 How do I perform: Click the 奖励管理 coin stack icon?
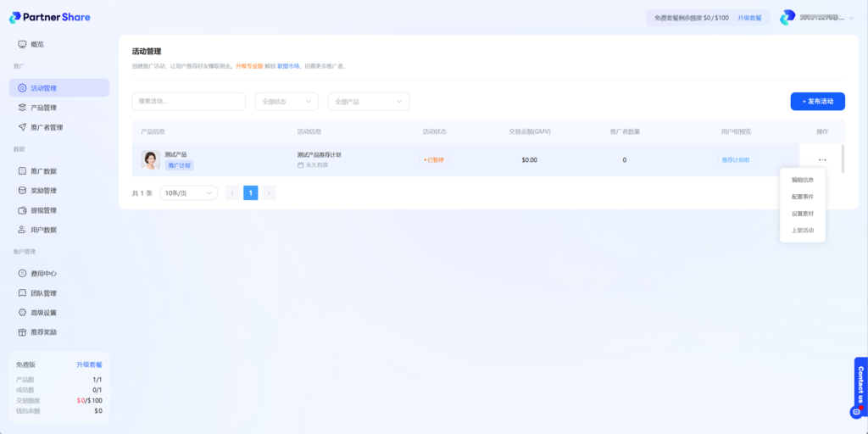(x=22, y=191)
